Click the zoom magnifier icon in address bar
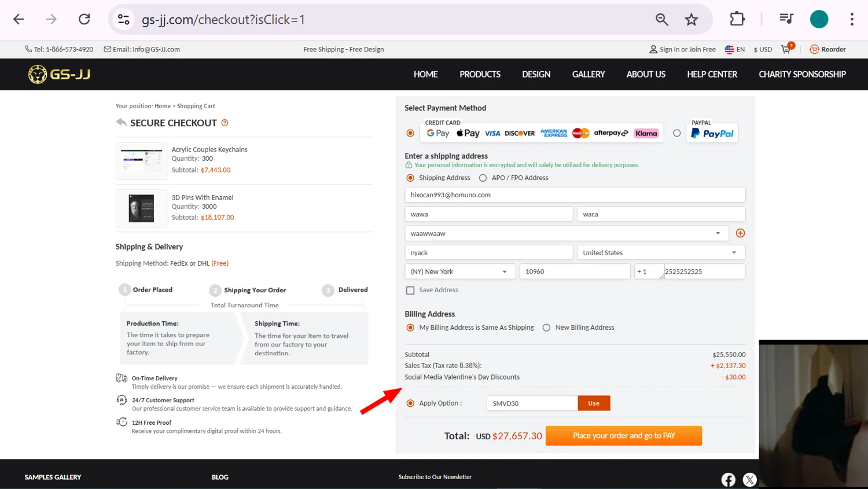Image resolution: width=868 pixels, height=489 pixels. [x=662, y=19]
